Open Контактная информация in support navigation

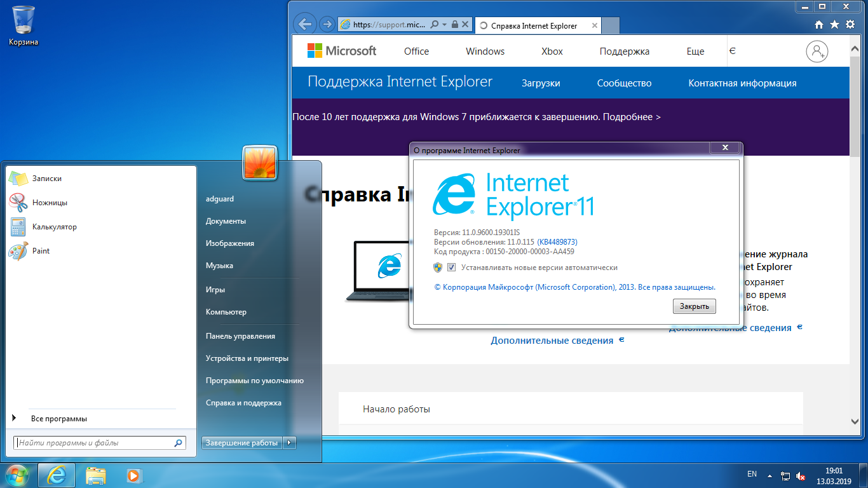(742, 83)
